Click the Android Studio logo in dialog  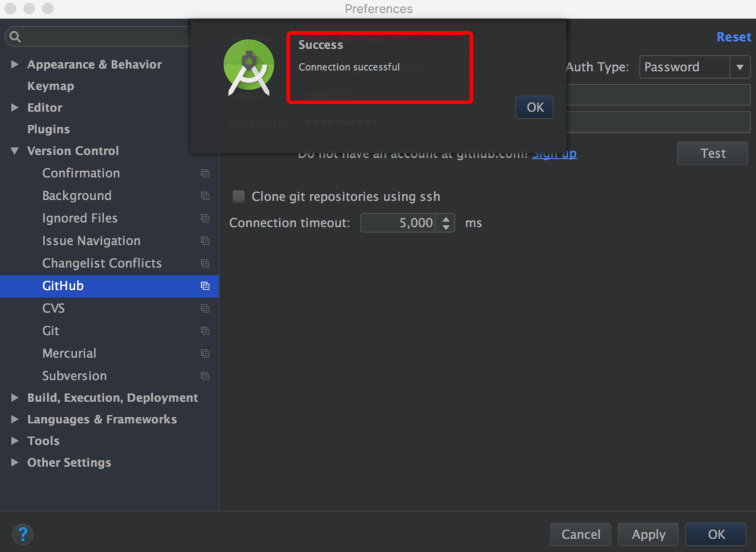click(248, 68)
